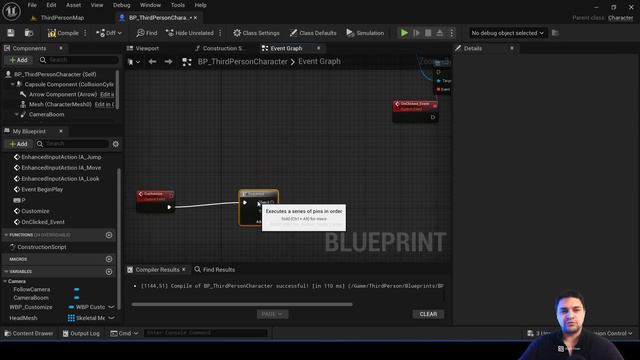Add a new variable with plus
640x360 pixels.
point(109,271)
